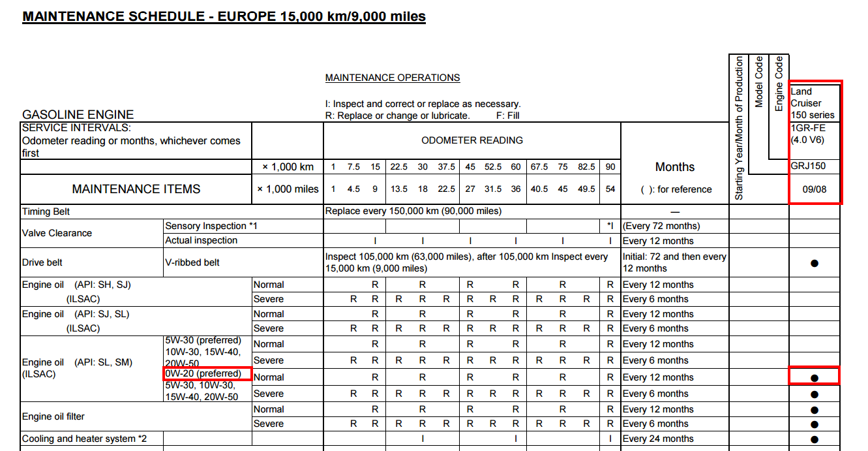Click "Sensory Inspection *1" sub-item
Viewport: 868px width, 451px height.
tap(211, 226)
